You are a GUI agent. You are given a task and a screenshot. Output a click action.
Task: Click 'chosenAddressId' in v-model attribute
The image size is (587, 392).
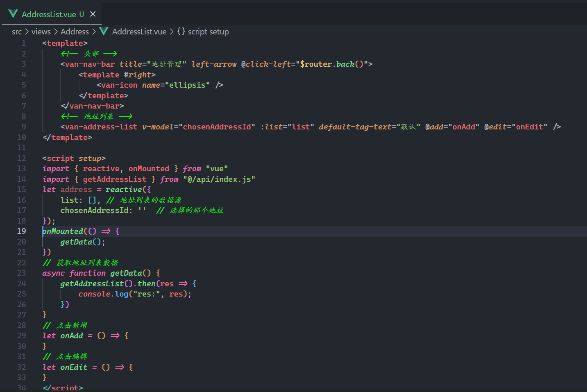[217, 127]
